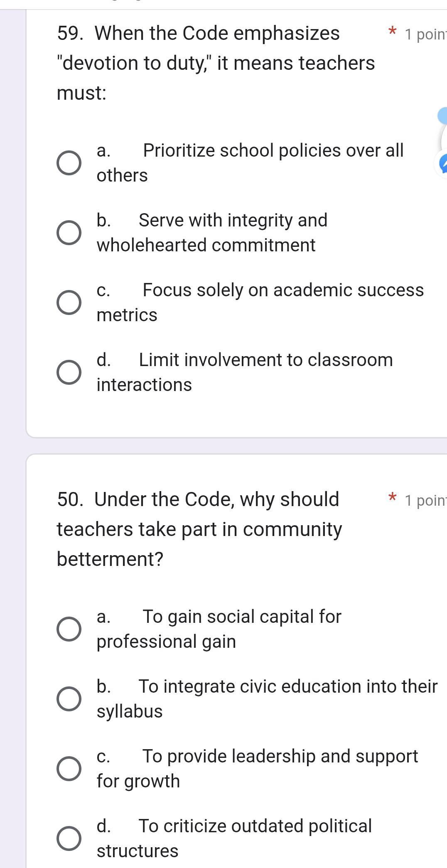Choose radio 'To integrate civic education into their syllabus'
The height and width of the screenshot is (868, 447).
click(x=69, y=699)
